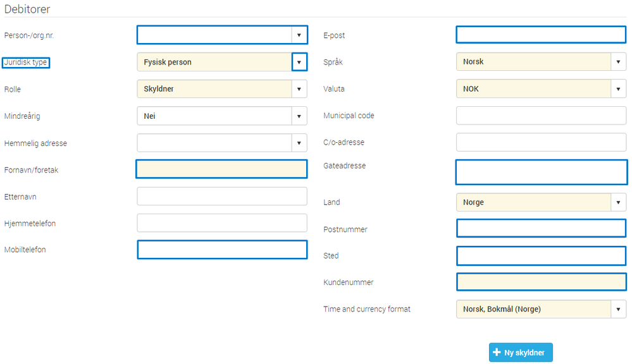Click the Juridisk type label

tap(25, 63)
